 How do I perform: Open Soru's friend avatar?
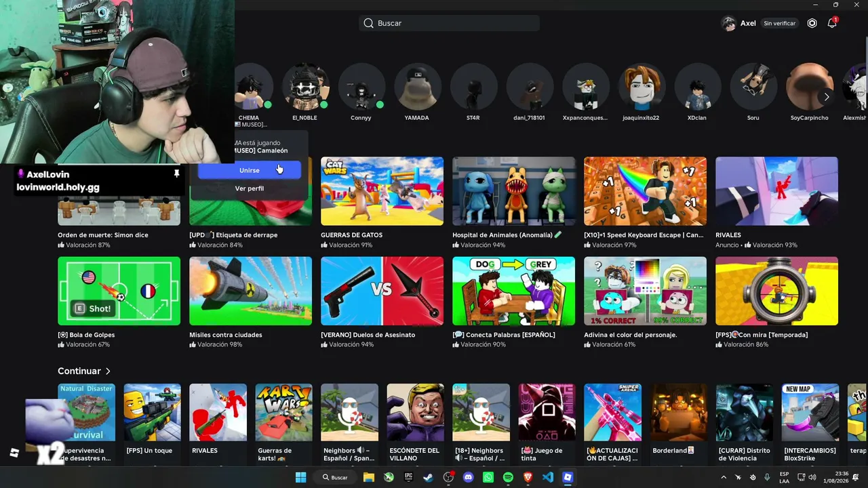[753, 87]
